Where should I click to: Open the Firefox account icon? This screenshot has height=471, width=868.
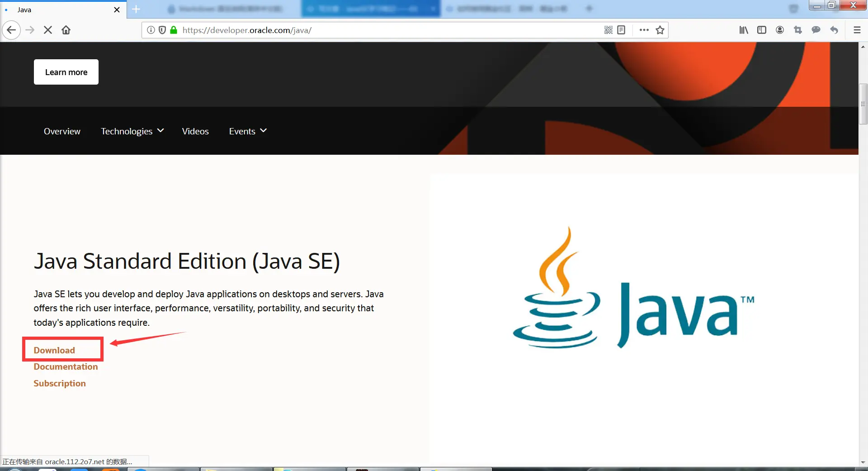(x=780, y=30)
